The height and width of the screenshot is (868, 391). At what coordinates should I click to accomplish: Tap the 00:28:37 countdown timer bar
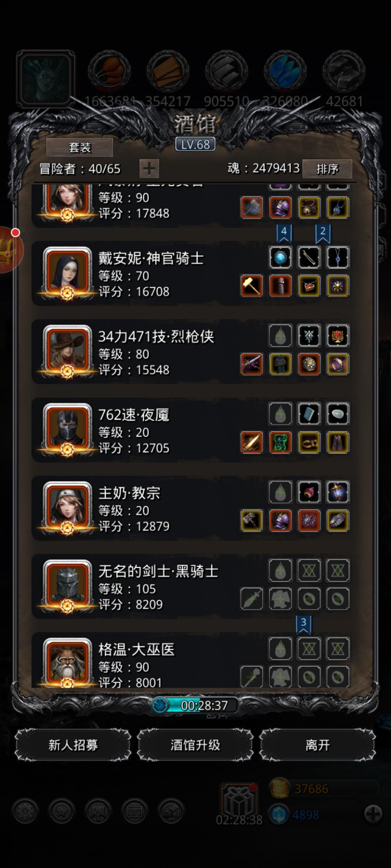195,705
